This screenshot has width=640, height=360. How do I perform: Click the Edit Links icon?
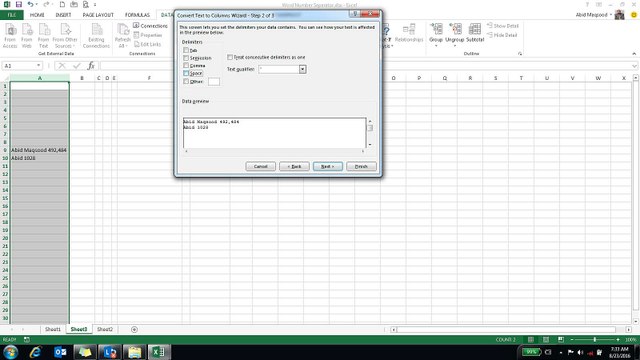point(136,44)
